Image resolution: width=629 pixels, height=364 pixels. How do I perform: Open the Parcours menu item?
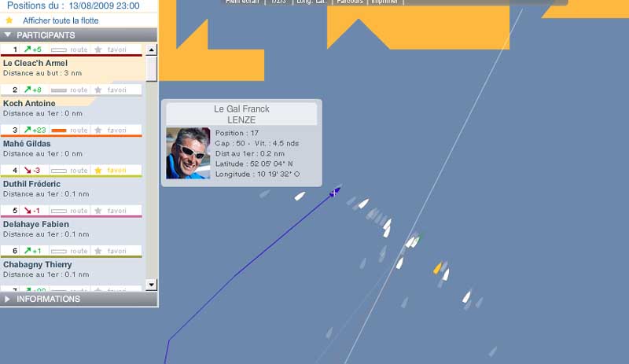(x=350, y=2)
